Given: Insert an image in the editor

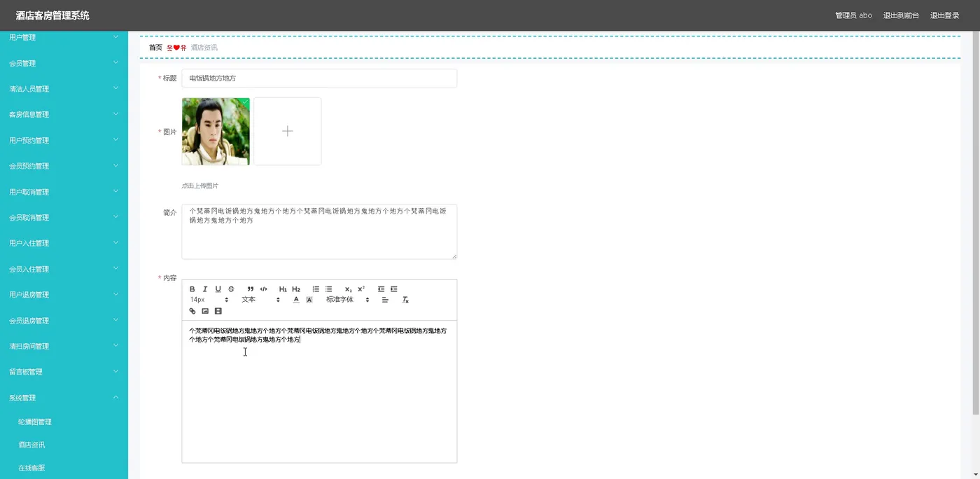Looking at the screenshot, I should coord(205,311).
